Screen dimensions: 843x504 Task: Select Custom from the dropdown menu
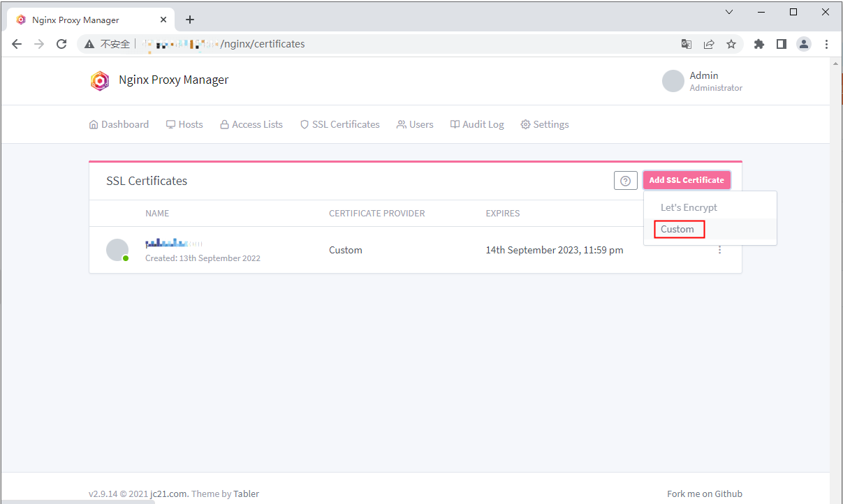point(677,229)
